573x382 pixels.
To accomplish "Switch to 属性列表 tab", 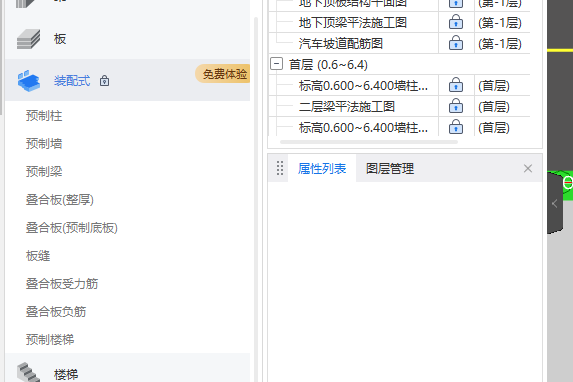I will [x=322, y=169].
